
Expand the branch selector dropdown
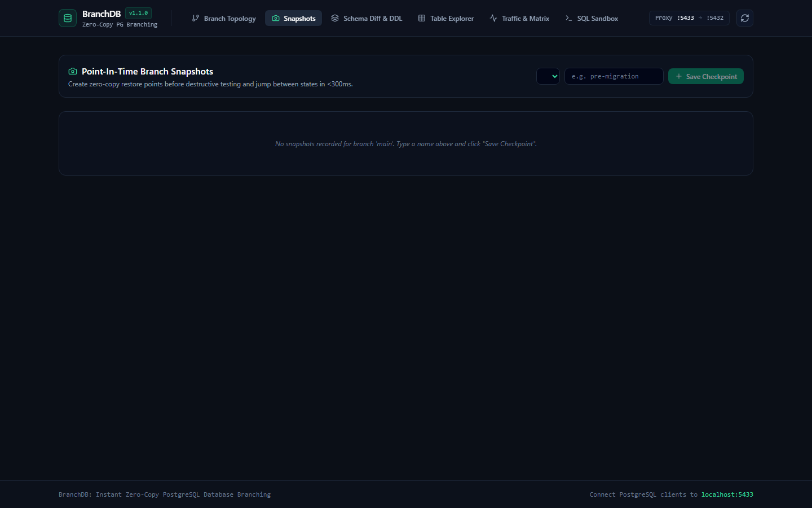click(x=548, y=76)
